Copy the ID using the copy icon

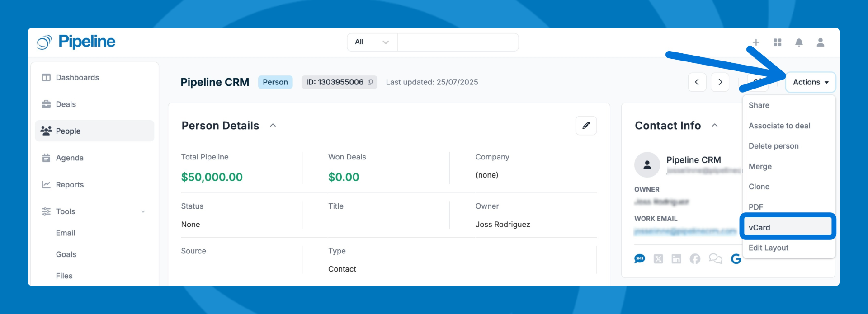tap(370, 82)
